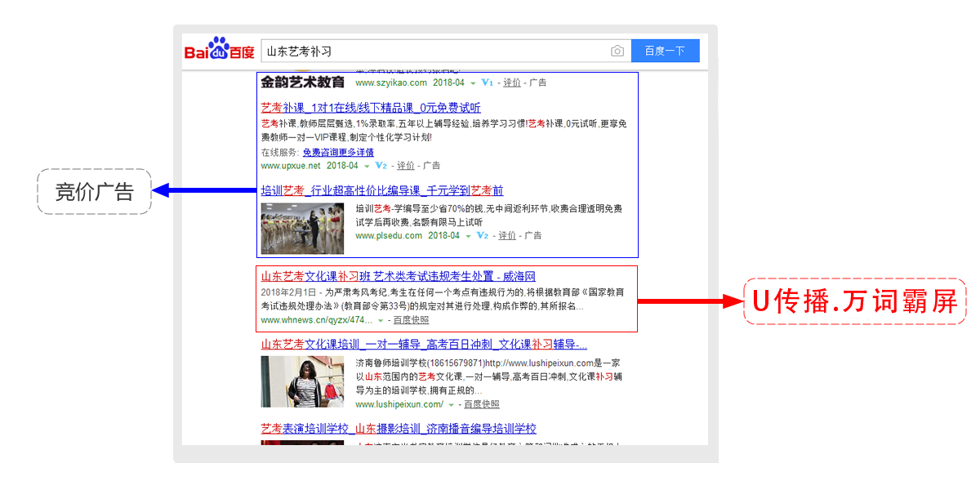Click the date text 2018年2月1日
Viewport: 980px width, 490px height.
[x=289, y=292]
